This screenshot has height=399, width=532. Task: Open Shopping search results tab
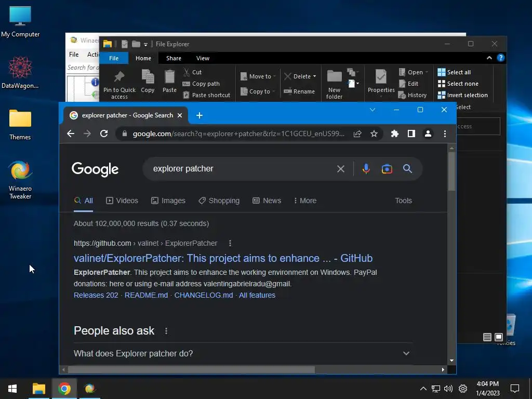[x=219, y=201]
